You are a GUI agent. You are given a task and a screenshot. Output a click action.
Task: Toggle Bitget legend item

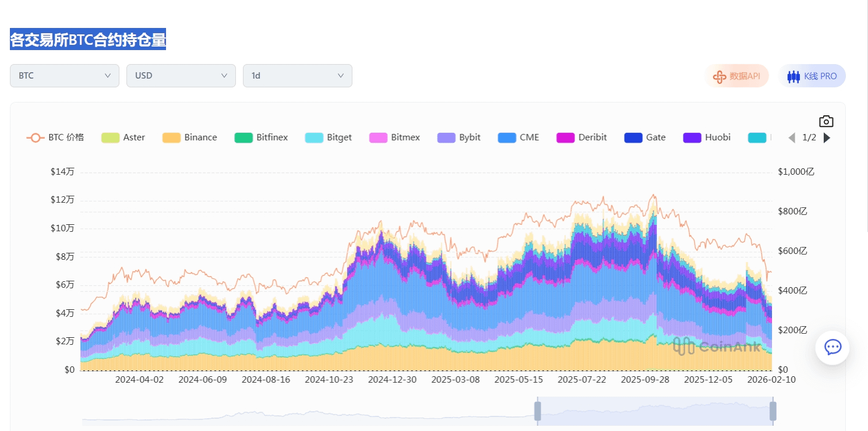[x=328, y=138]
